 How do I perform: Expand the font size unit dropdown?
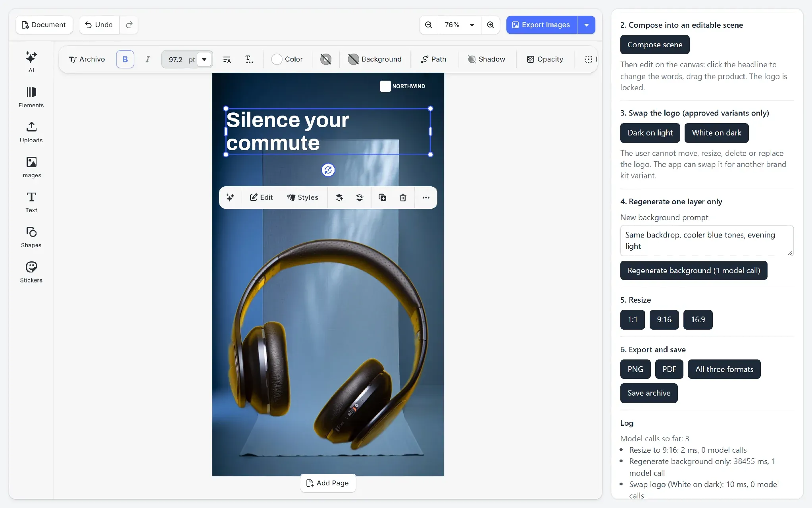[204, 59]
